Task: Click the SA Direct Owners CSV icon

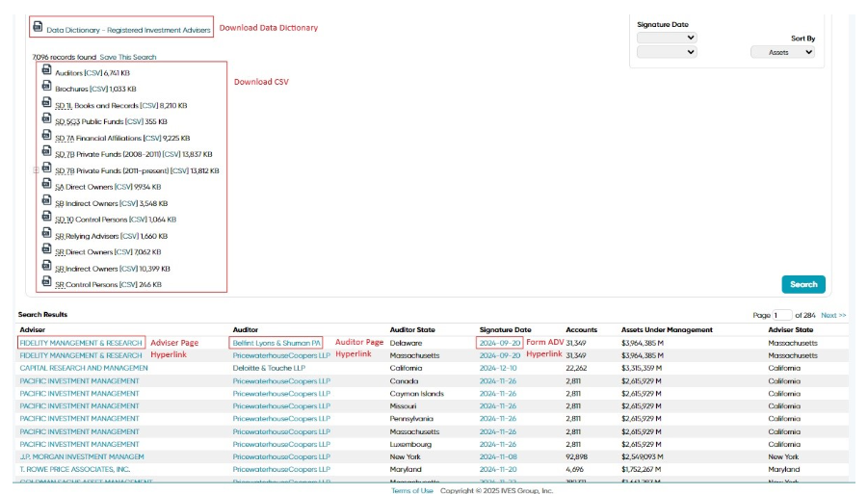Action: [46, 184]
